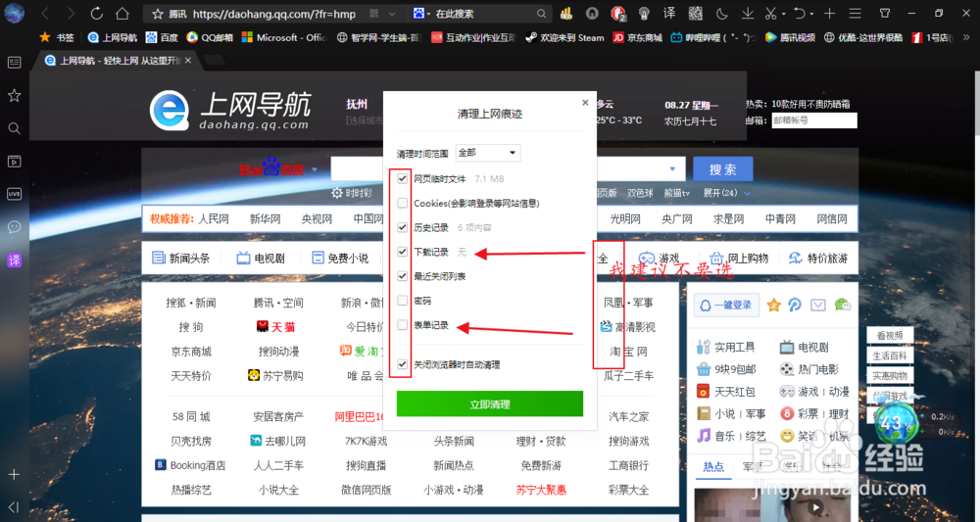Expand Baidu engine dropdown arrow on page
This screenshot has width=980, height=522.
[315, 169]
